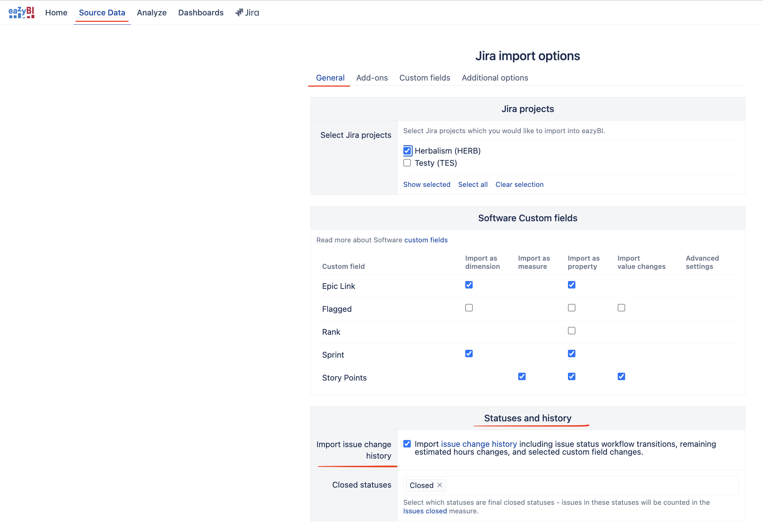This screenshot has height=532, width=763.
Task: Go to Home page
Action: click(56, 13)
